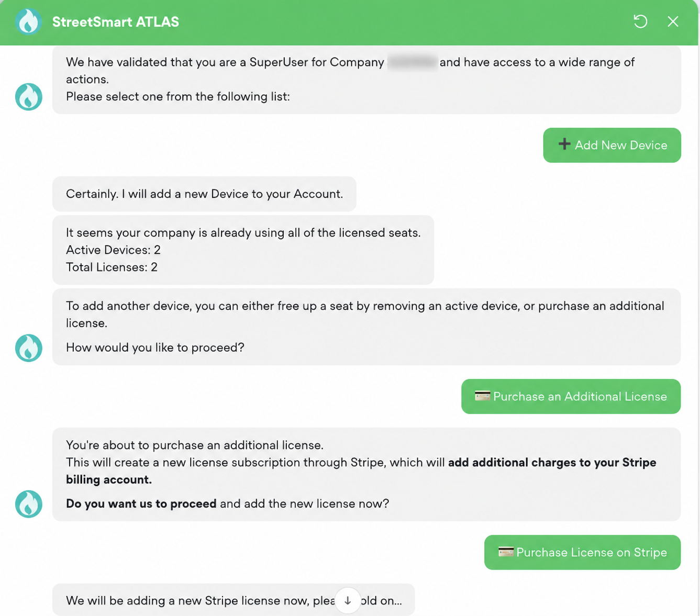The image size is (700, 616).
Task: Click the bold 'add additional charges' warning text
Action: pos(361,471)
